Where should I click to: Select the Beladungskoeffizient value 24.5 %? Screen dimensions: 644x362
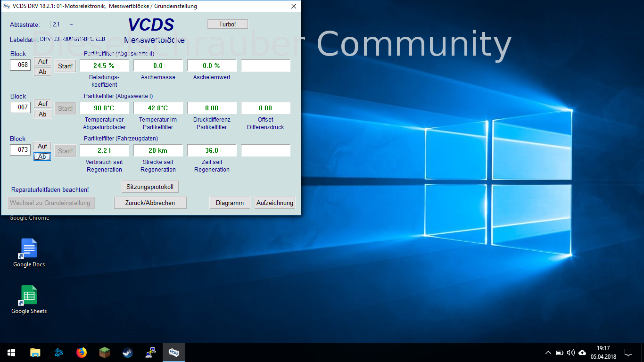click(104, 66)
